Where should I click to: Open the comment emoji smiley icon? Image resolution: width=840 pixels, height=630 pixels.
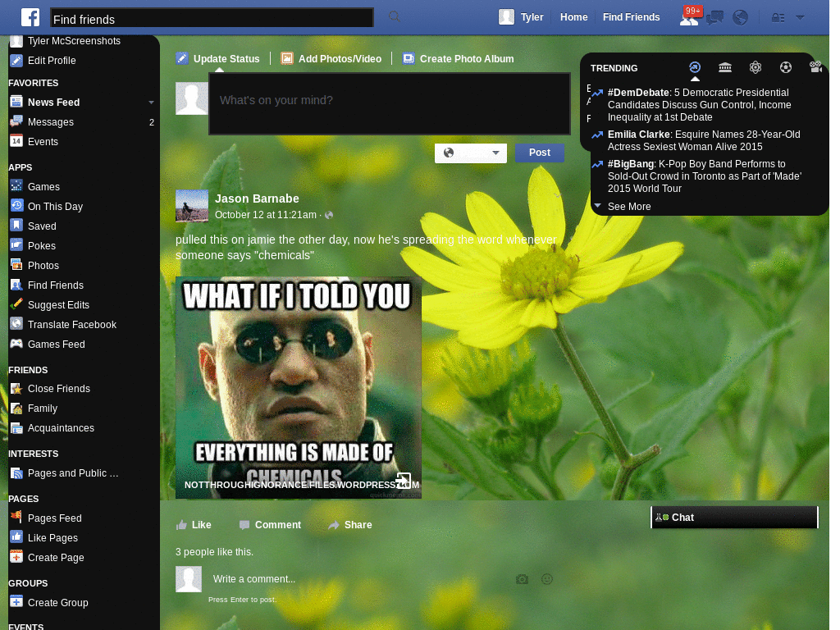(547, 579)
